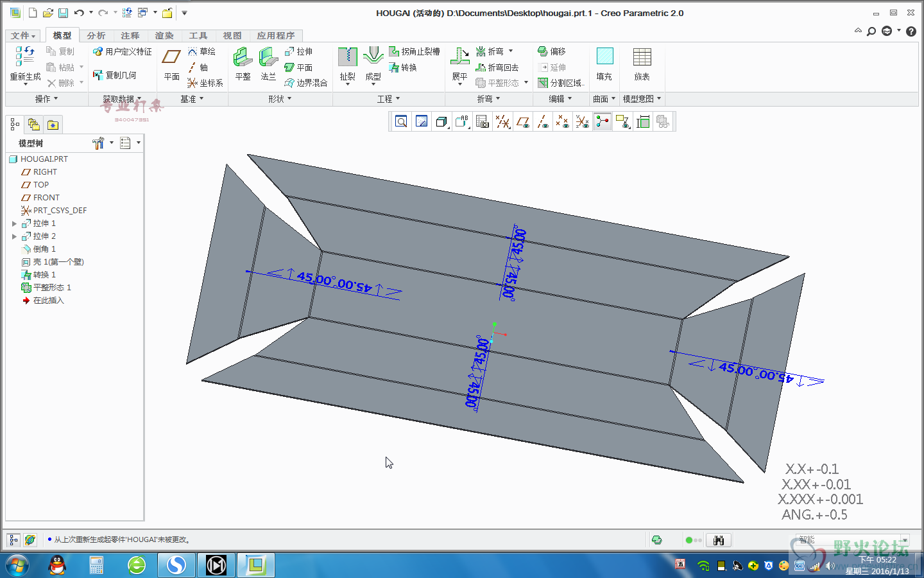Open the 基准 group dropdown
924x578 pixels.
click(x=192, y=99)
